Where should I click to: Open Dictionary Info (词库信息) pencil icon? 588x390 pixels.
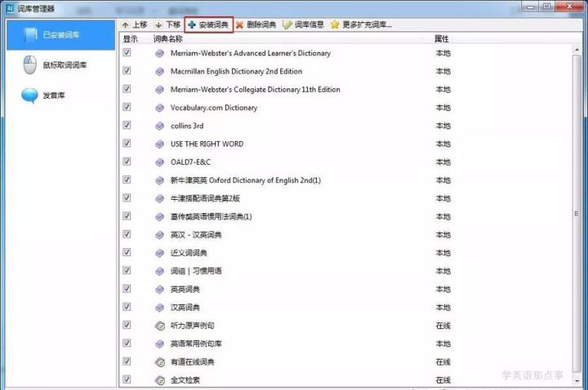tap(287, 25)
